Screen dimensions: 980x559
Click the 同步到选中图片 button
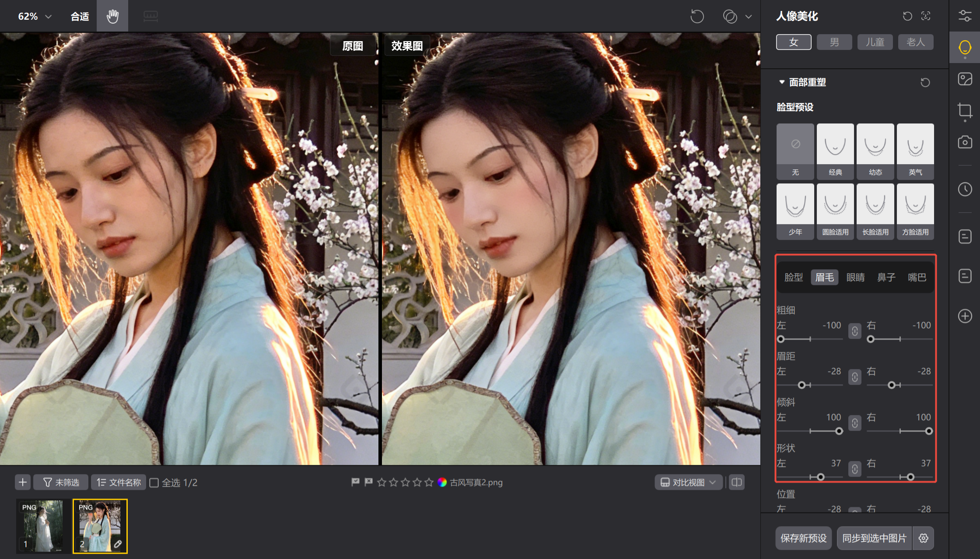[x=874, y=538]
